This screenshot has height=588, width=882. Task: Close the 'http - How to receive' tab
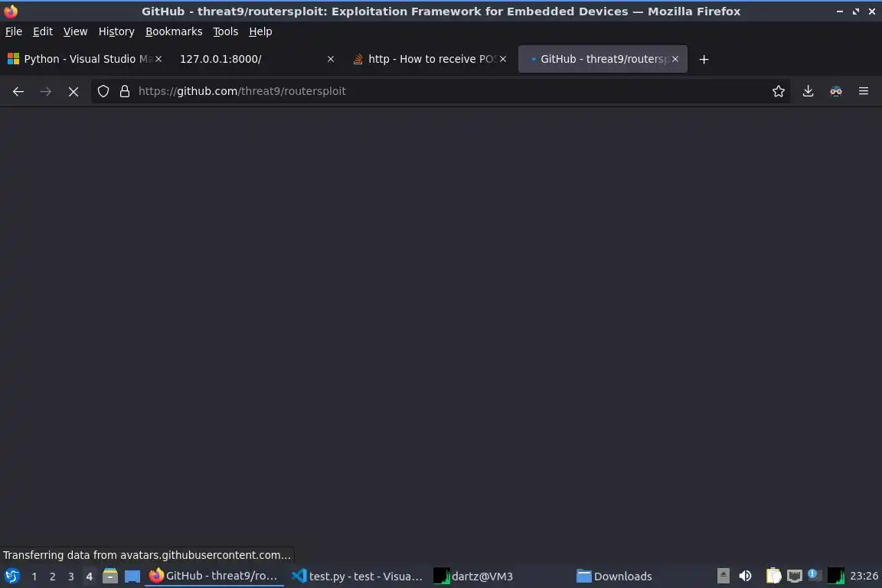[x=503, y=59]
